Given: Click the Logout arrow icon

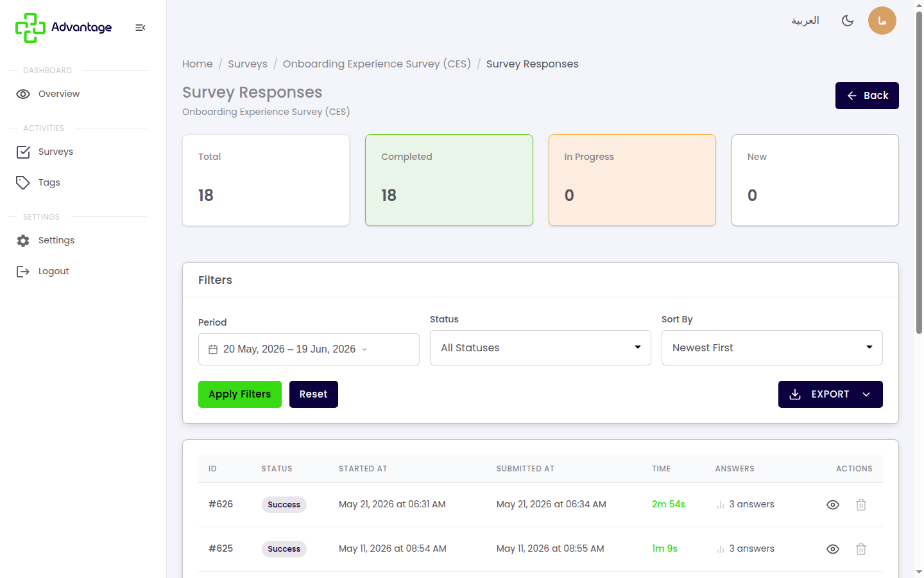Looking at the screenshot, I should click(23, 271).
